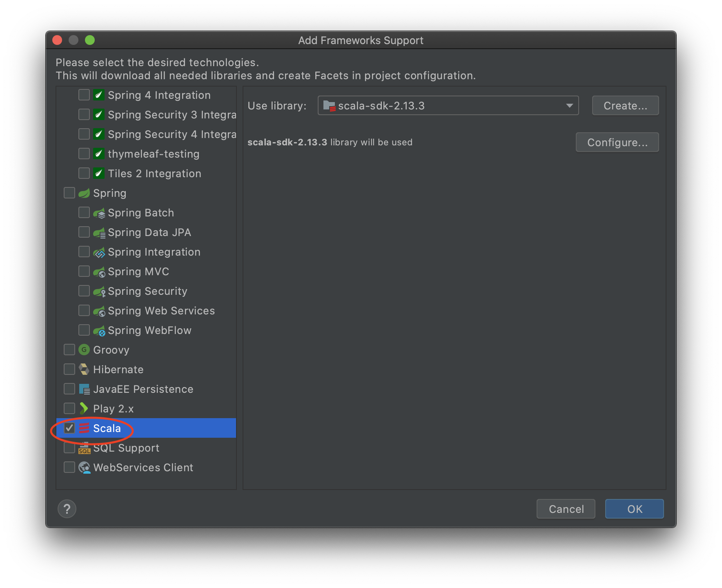Check the Play 2.x checkbox

pos(69,408)
